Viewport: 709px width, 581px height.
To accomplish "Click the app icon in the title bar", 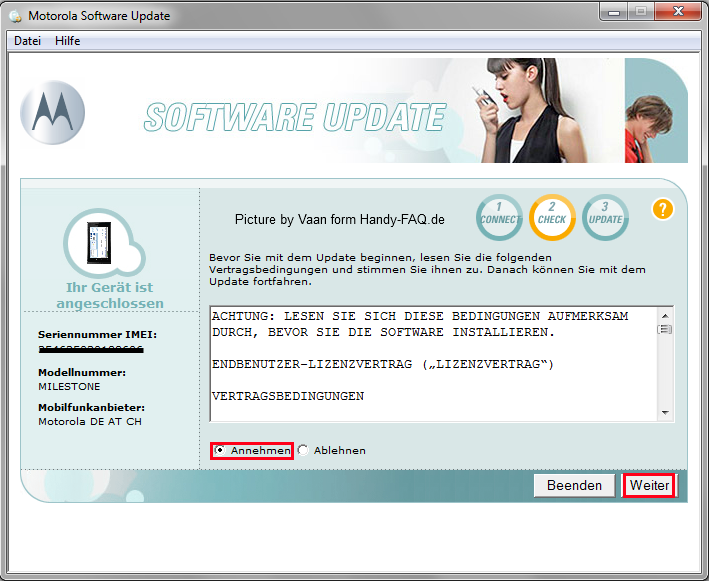I will click(x=15, y=16).
